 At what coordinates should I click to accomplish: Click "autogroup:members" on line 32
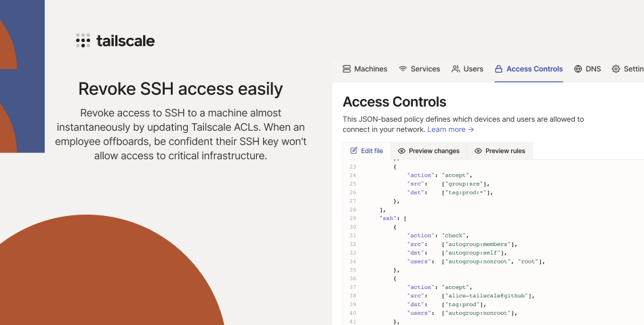[479, 244]
